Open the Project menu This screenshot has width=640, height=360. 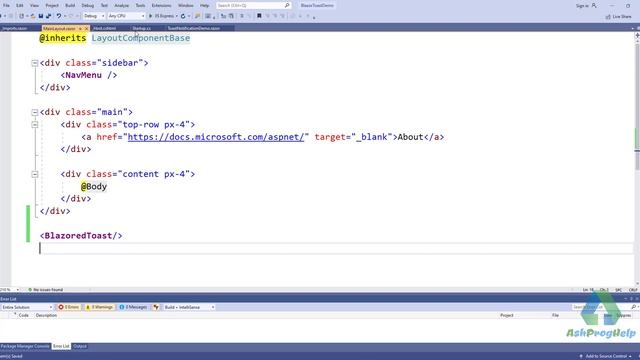tap(52, 5)
